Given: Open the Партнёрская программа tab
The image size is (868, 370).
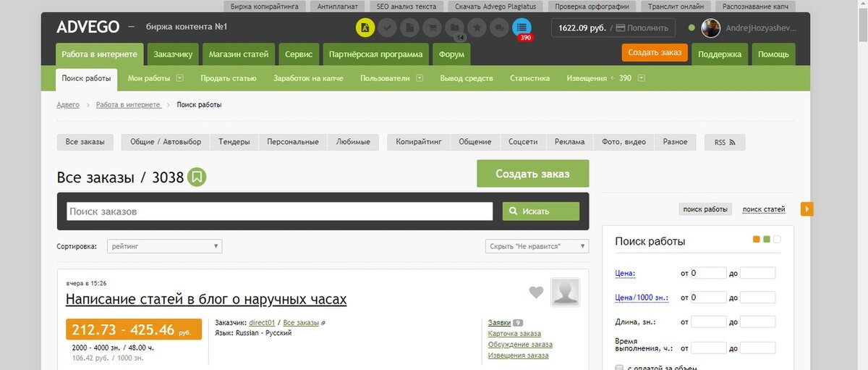Looking at the screenshot, I should click(375, 54).
